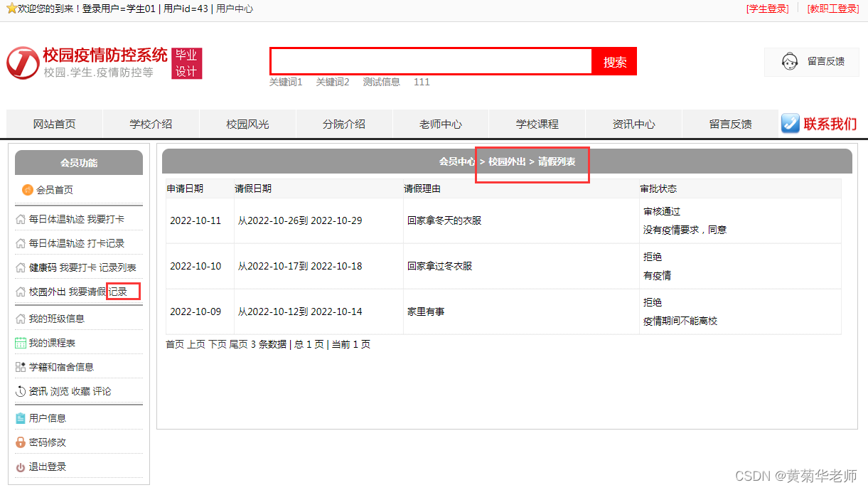Click the 测试信息 search keyword
The width and height of the screenshot is (868, 490).
pos(382,82)
